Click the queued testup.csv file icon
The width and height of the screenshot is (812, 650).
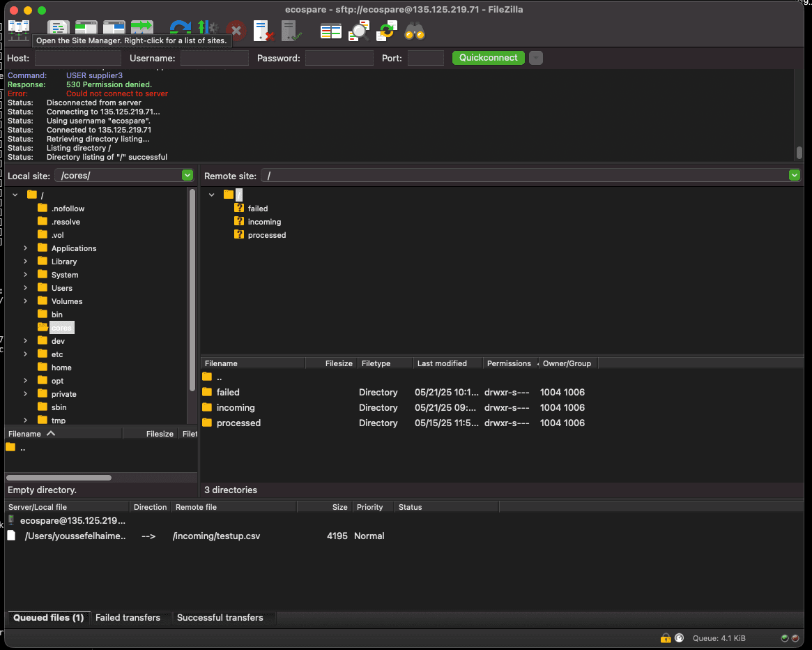coord(11,536)
